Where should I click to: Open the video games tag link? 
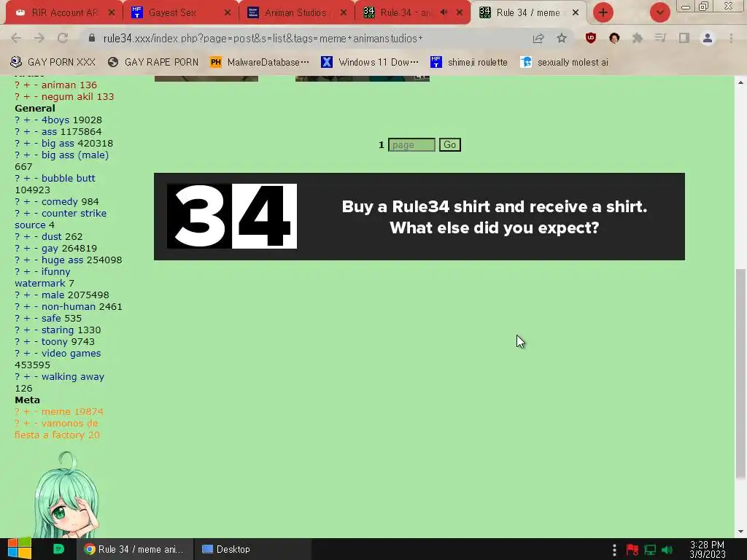(x=71, y=354)
